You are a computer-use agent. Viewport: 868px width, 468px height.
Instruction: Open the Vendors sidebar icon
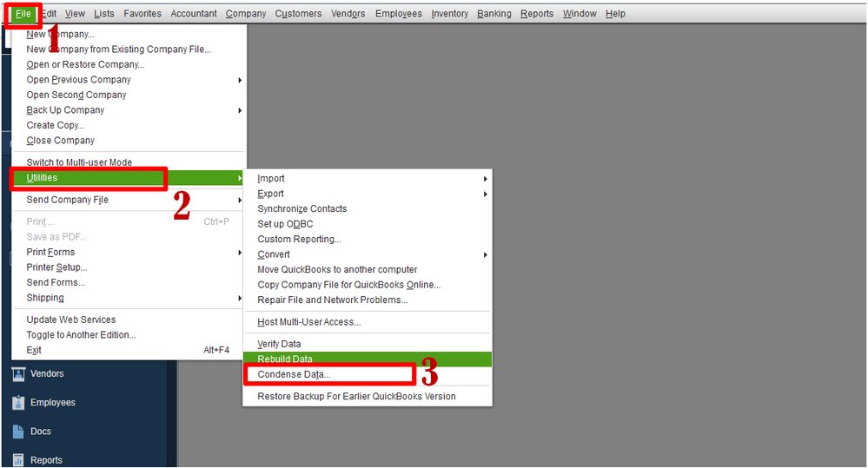click(x=18, y=374)
